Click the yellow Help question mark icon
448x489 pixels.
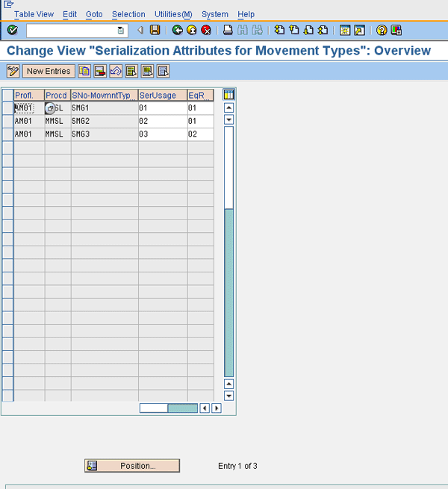382,30
